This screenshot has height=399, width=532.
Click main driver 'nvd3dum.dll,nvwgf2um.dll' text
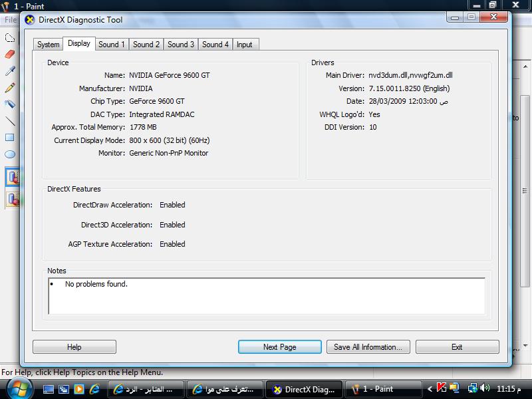tap(410, 75)
